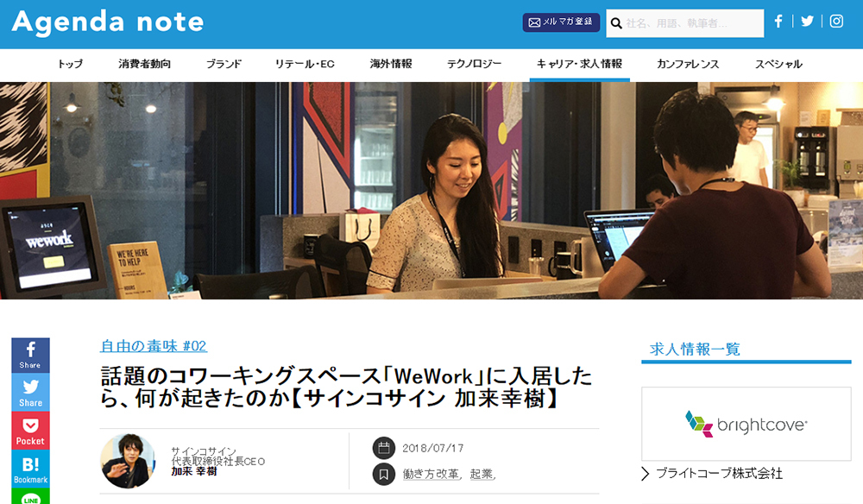Open the Twitter icon in header
This screenshot has width=863, height=504.
(x=807, y=22)
